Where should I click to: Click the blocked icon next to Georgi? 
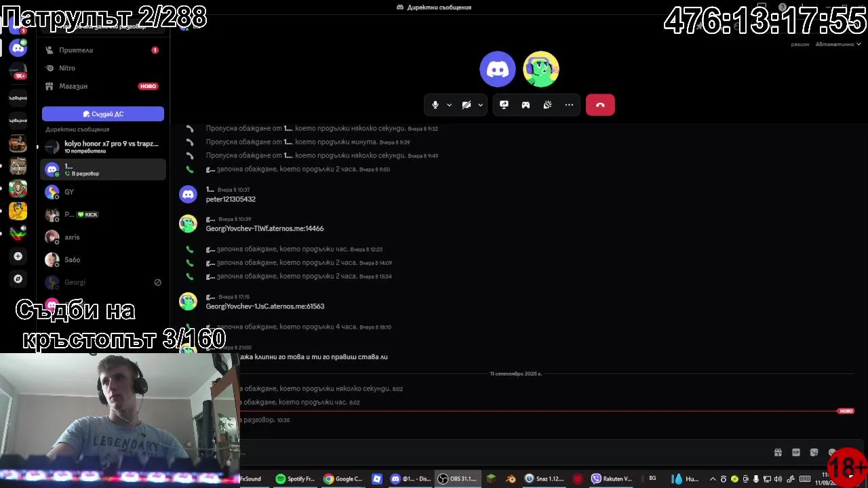(157, 283)
